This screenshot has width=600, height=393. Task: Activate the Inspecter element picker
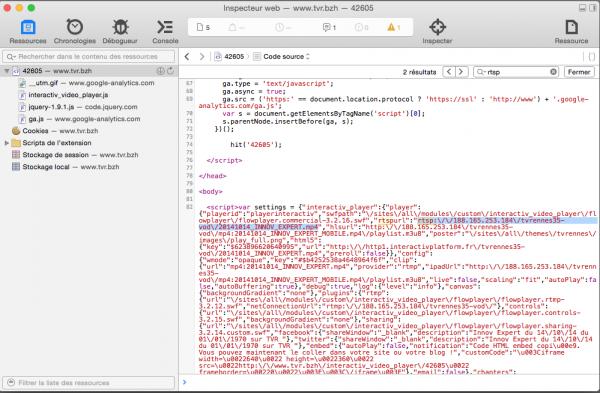[437, 32]
